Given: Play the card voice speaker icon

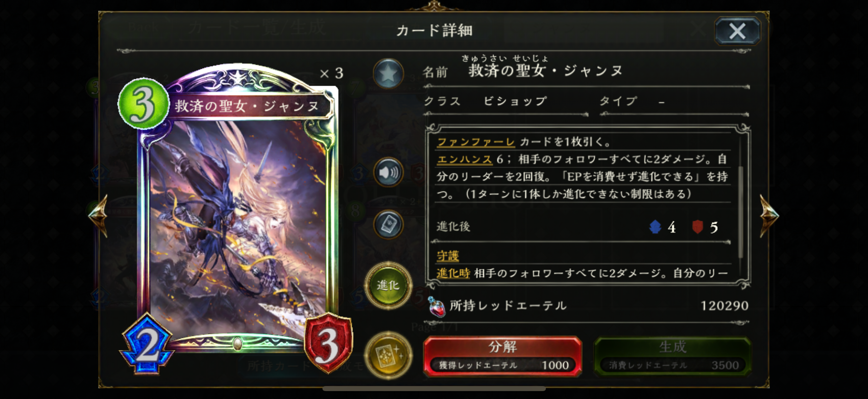Looking at the screenshot, I should click(x=388, y=172).
